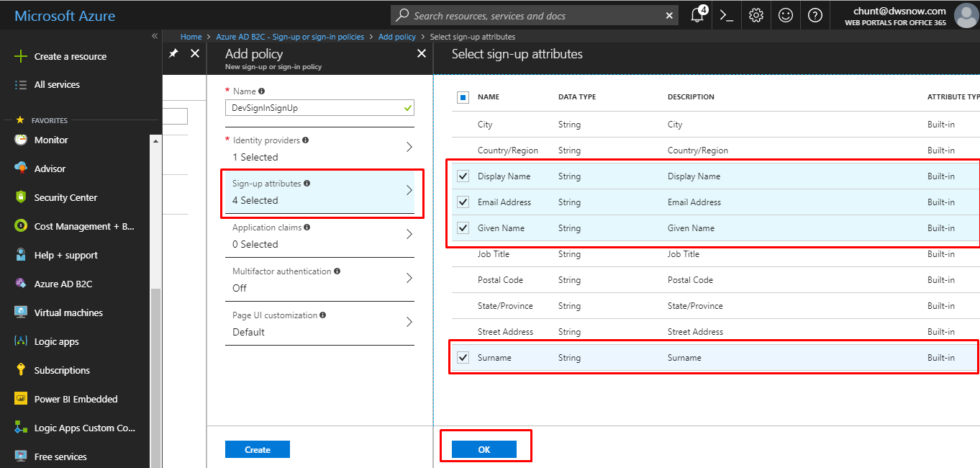Image resolution: width=980 pixels, height=468 pixels.
Task: Select the Postal Code attribute row
Action: point(715,280)
